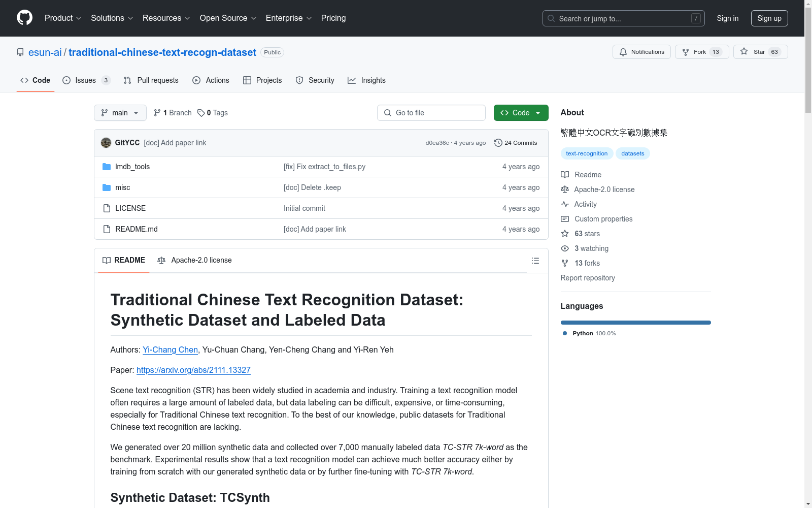
Task: Click the Sign up button
Action: [x=769, y=18]
